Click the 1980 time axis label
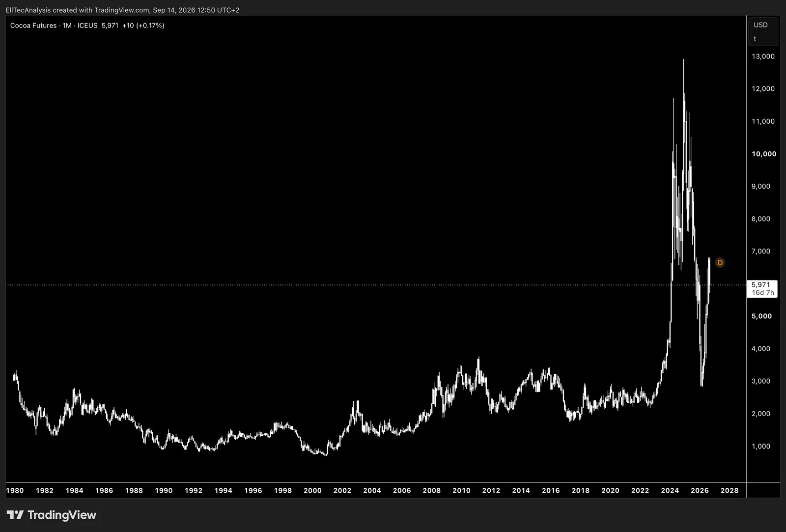This screenshot has width=786, height=532. [15, 490]
